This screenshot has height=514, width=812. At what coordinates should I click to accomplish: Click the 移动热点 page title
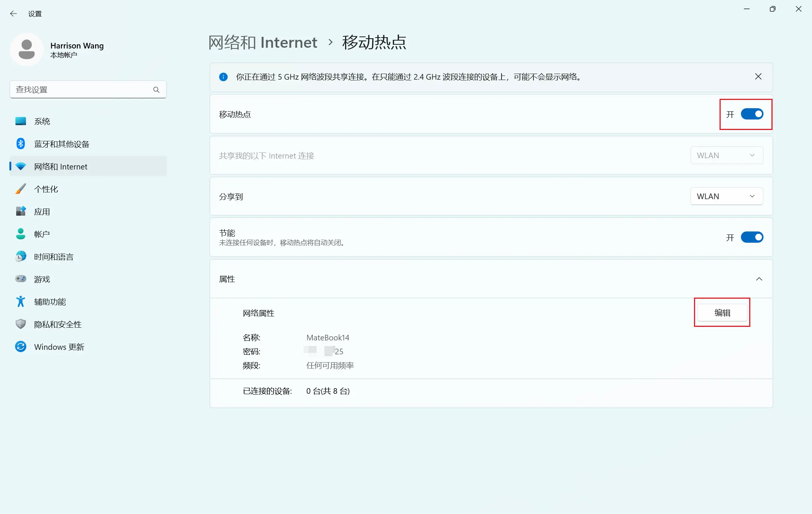point(374,42)
